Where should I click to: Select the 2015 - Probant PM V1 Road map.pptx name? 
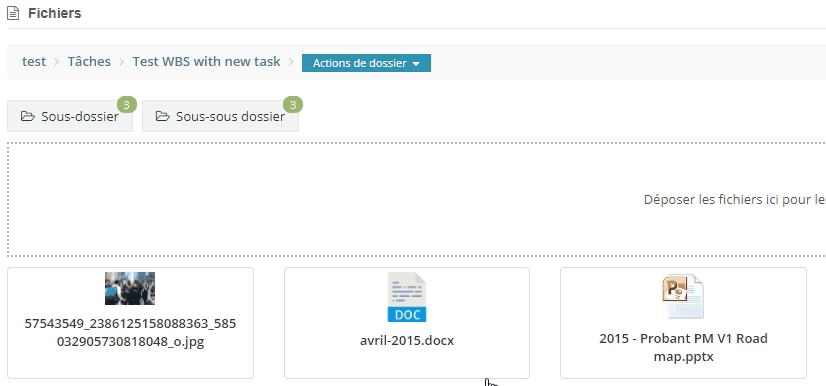(x=683, y=347)
